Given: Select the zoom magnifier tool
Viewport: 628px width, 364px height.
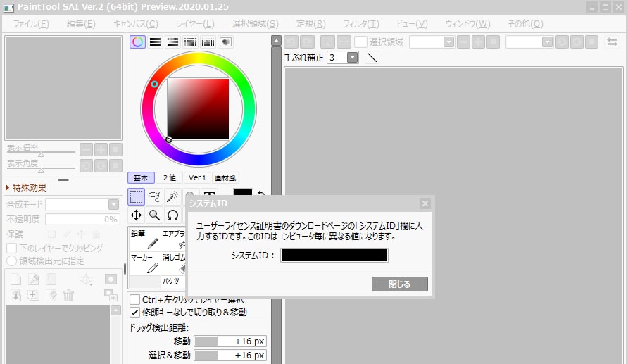Looking at the screenshot, I should click(154, 215).
